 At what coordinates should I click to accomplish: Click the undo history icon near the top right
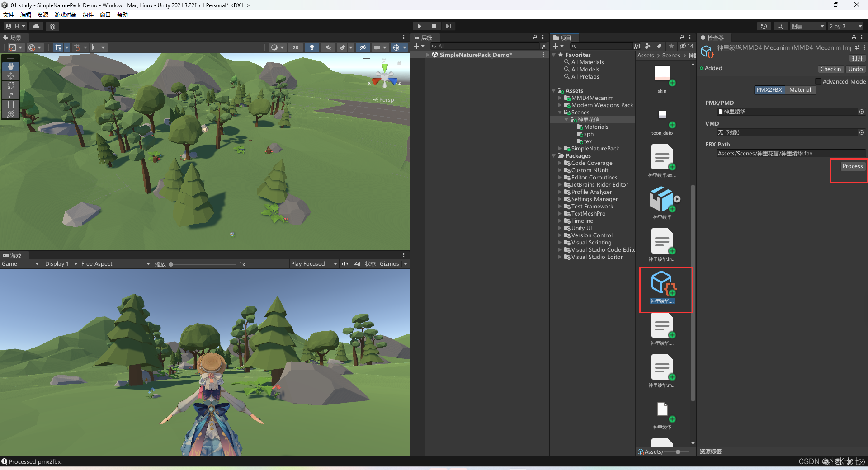764,26
